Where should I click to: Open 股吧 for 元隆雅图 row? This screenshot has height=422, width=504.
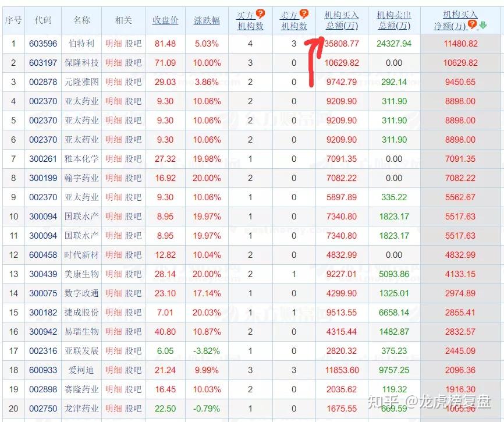click(x=133, y=82)
